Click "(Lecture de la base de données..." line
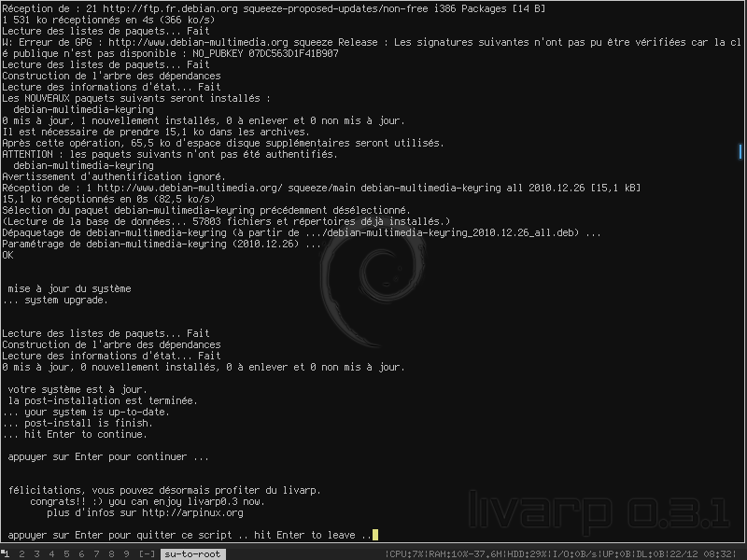747x560 pixels. point(226,221)
